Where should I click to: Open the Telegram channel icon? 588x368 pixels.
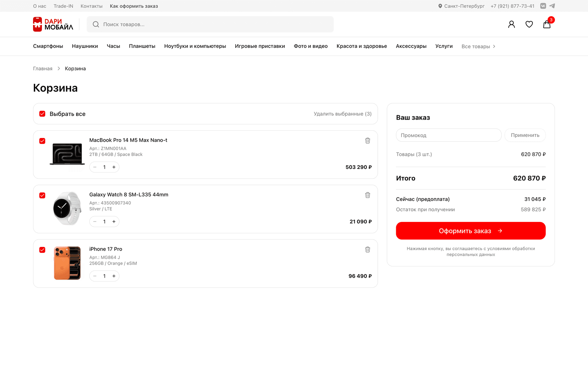[x=552, y=6]
